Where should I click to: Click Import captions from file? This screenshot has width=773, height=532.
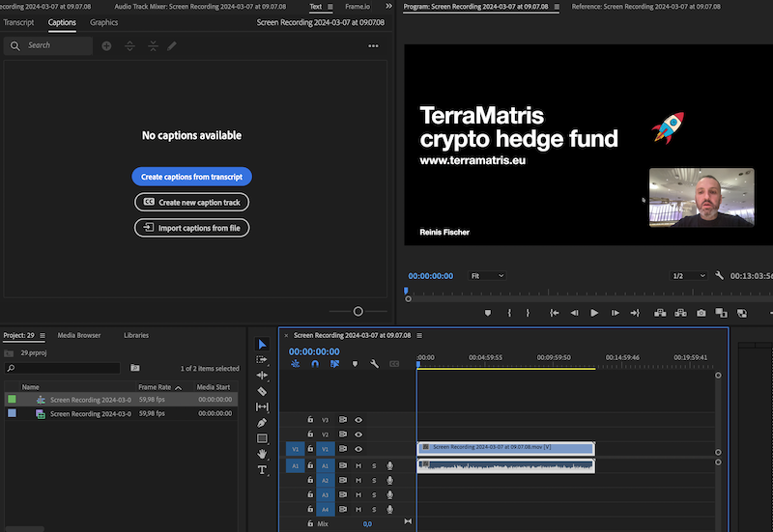click(191, 228)
